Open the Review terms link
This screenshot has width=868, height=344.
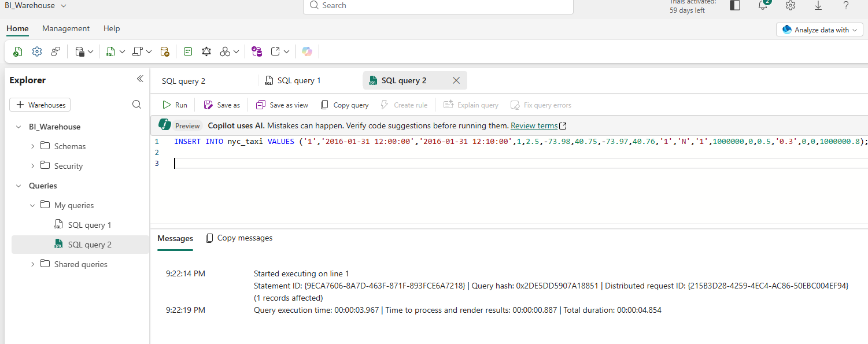point(538,125)
